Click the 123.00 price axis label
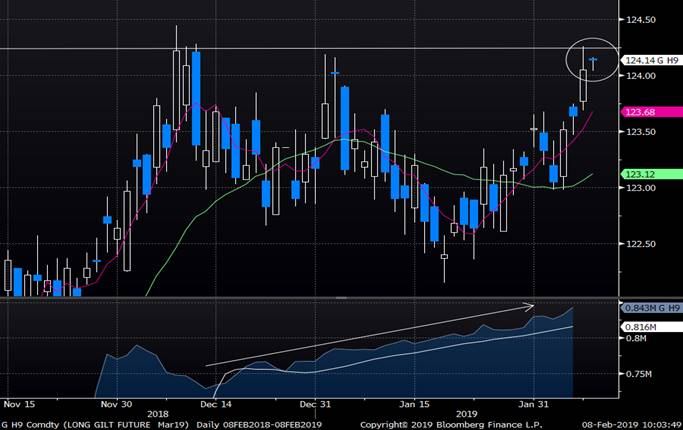Image resolution: width=683 pixels, height=430 pixels. coord(641,188)
